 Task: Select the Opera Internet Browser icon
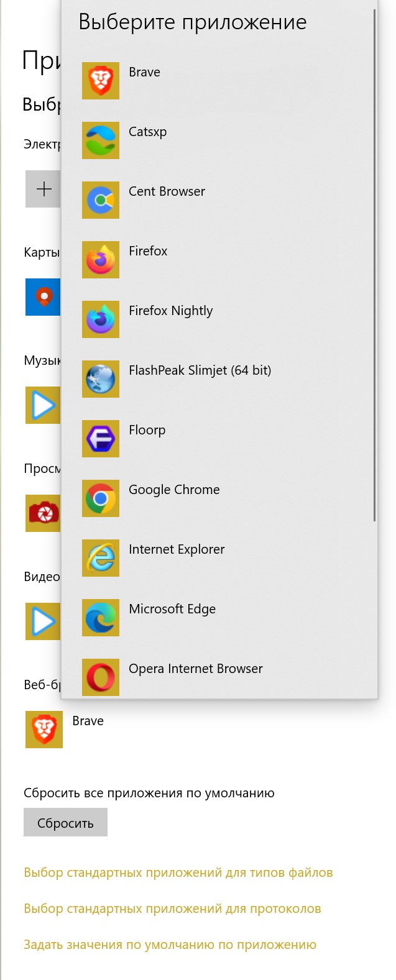coord(101,676)
